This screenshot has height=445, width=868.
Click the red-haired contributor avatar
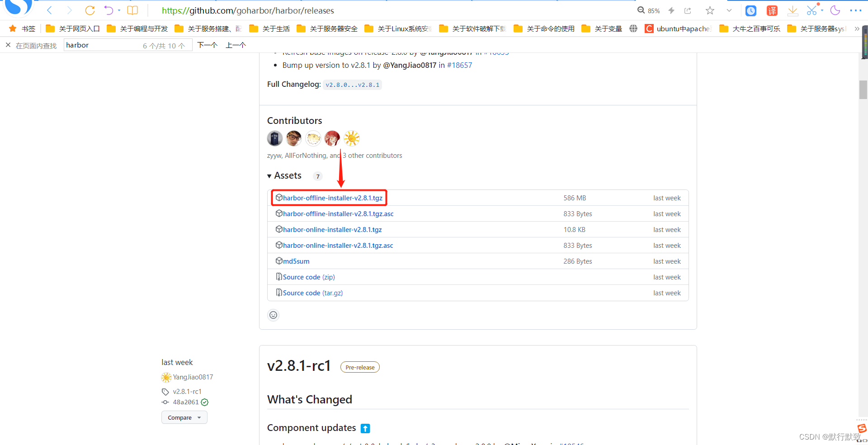tap(332, 138)
